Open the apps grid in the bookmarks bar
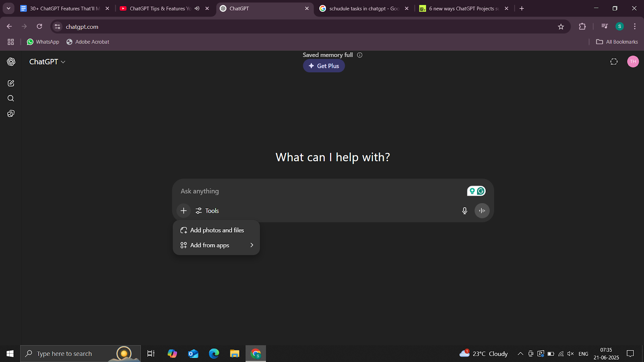This screenshot has height=362, width=644. point(11,42)
